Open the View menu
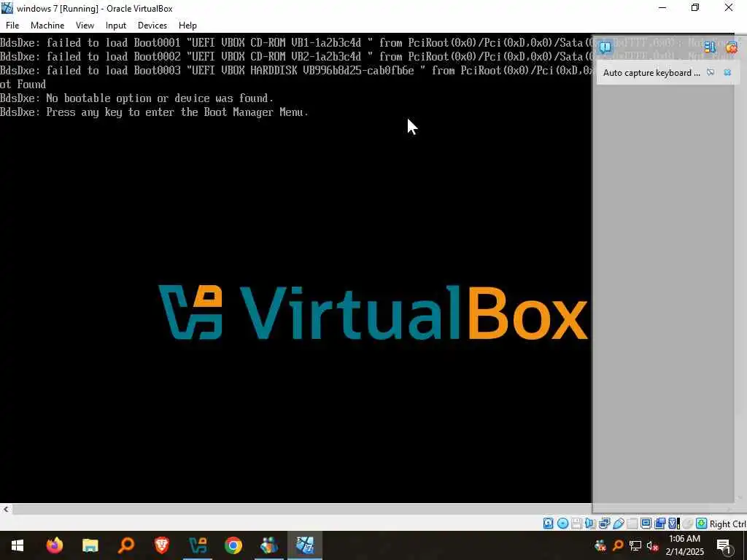 [x=85, y=26]
